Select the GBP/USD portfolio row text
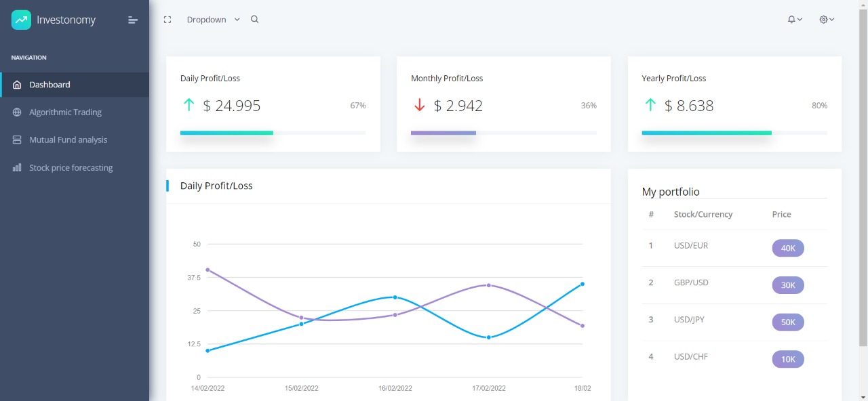 click(x=691, y=282)
